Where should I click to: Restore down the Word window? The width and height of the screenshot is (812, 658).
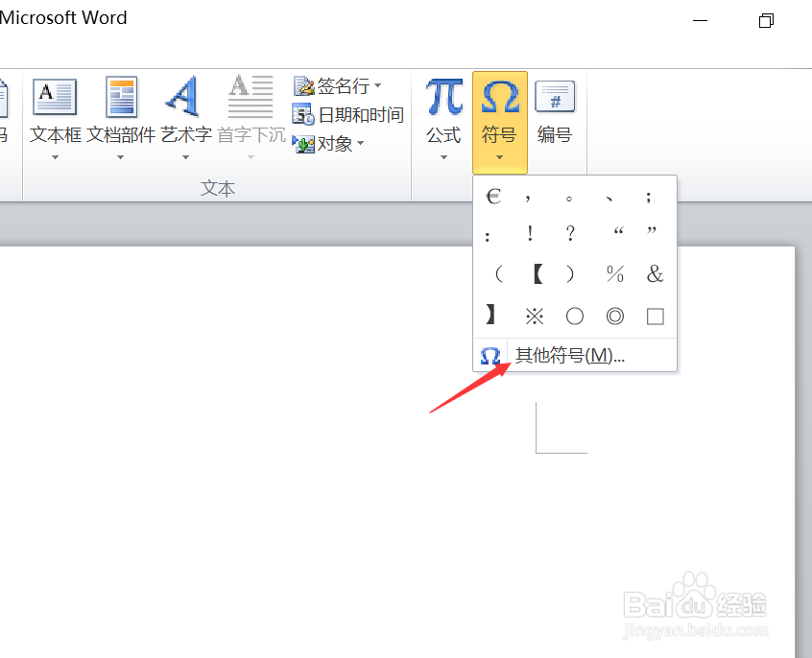click(x=767, y=21)
